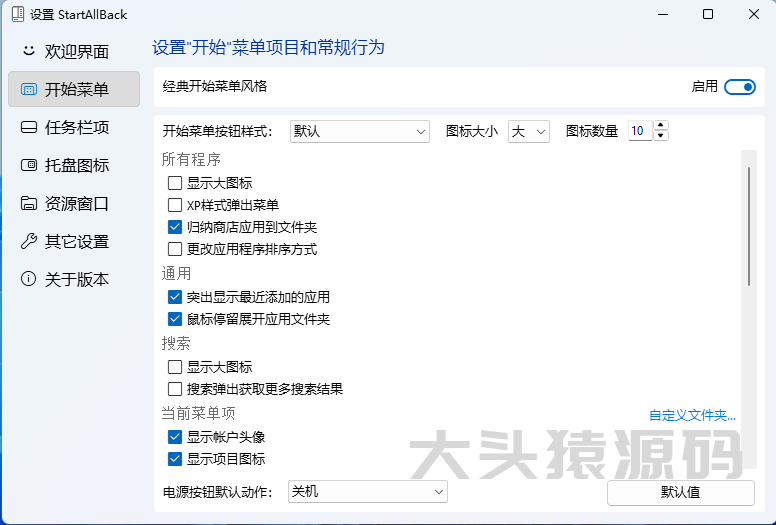Click the 任务栏项 taskbar icon
776x525 pixels.
point(29,127)
